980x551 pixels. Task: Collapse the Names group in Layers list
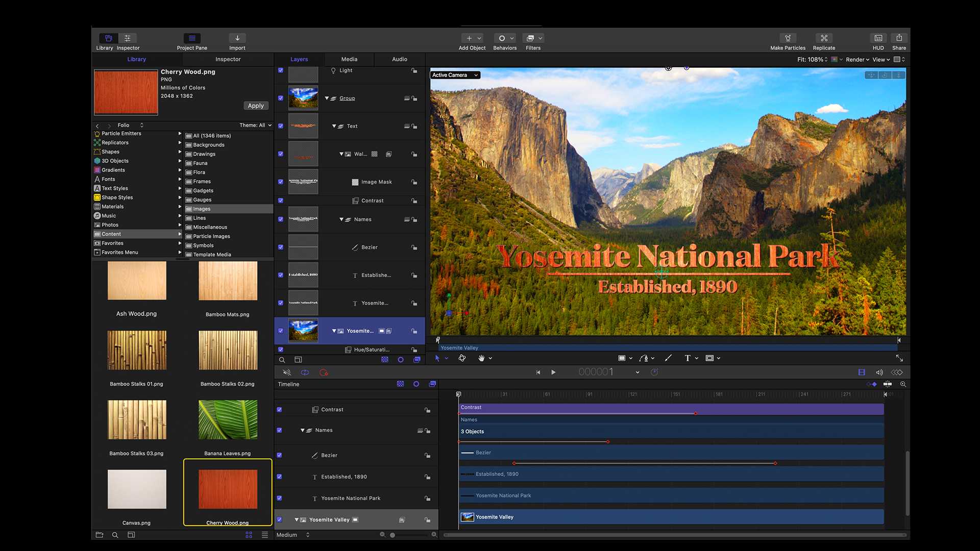pos(341,219)
